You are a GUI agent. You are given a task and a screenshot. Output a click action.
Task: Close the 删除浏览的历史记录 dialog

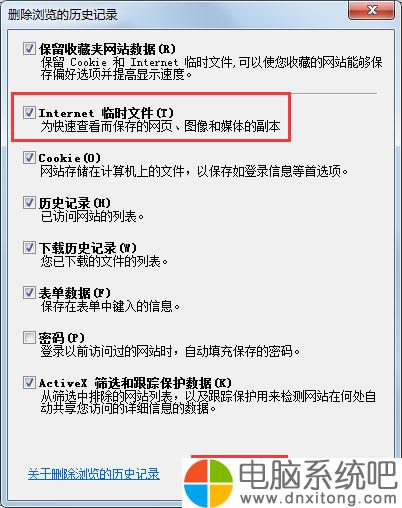tap(371, 10)
